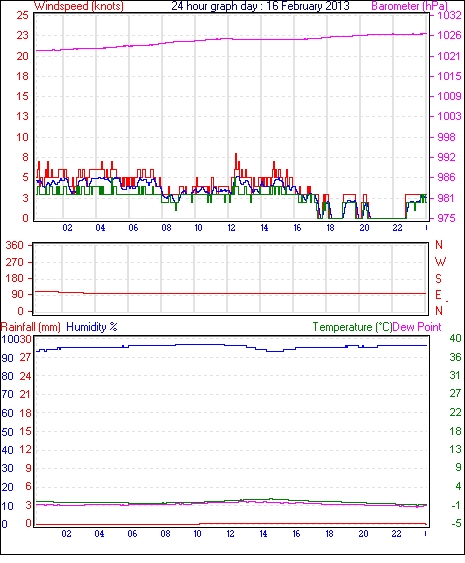This screenshot has height=563, width=465.
Task: Select the Rainfall (mm) legend label
Action: [31, 327]
